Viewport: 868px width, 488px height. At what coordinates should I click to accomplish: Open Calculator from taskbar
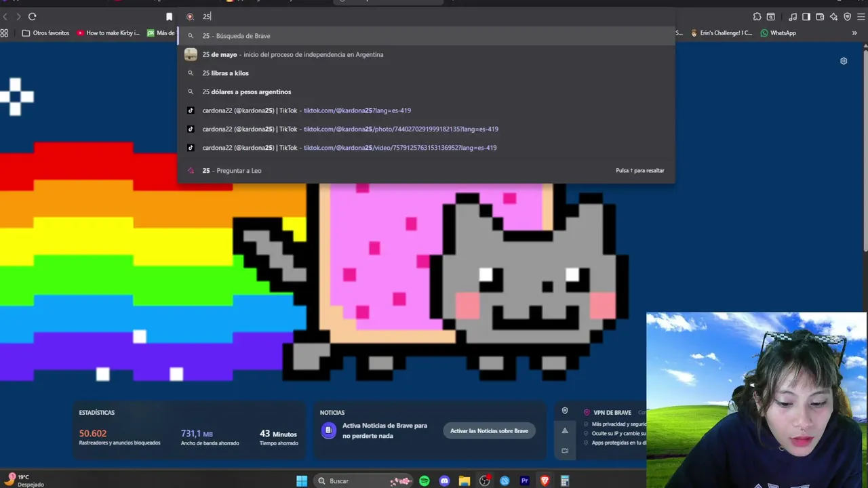point(565,481)
